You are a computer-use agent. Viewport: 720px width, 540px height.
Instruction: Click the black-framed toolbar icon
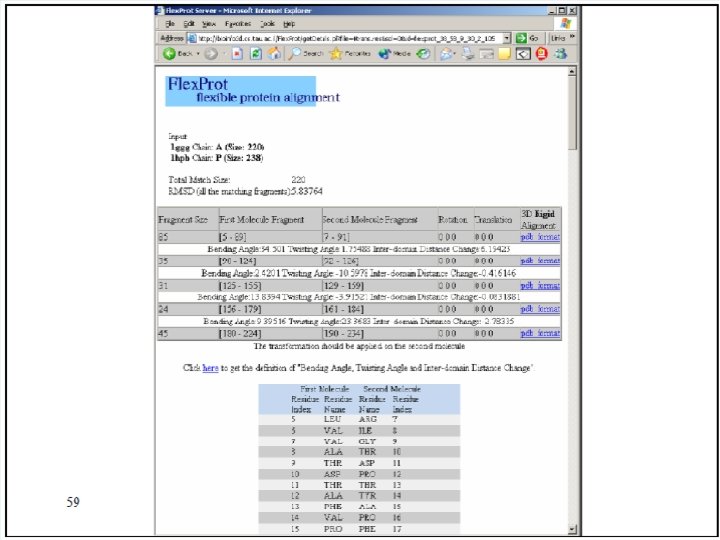523,54
